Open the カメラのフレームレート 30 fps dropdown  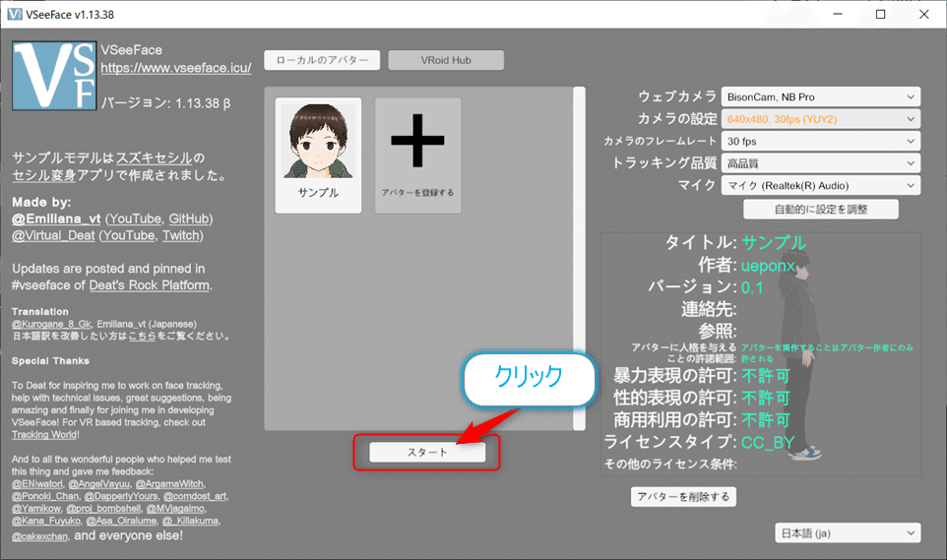821,141
